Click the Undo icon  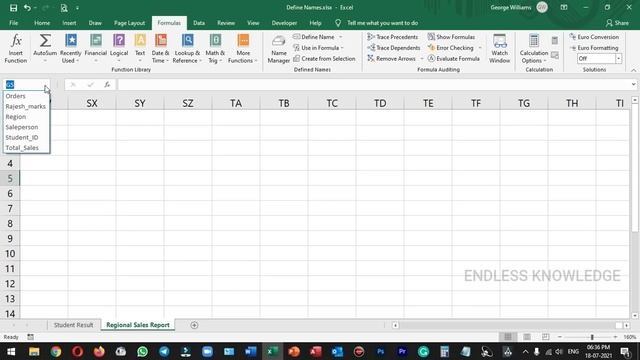pos(27,8)
